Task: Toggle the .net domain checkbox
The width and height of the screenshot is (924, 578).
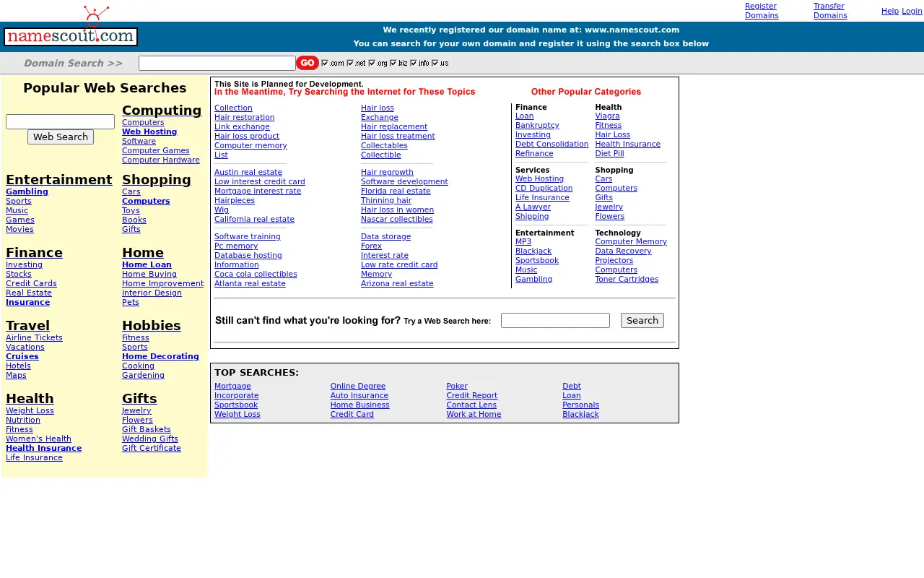Action: (351, 63)
